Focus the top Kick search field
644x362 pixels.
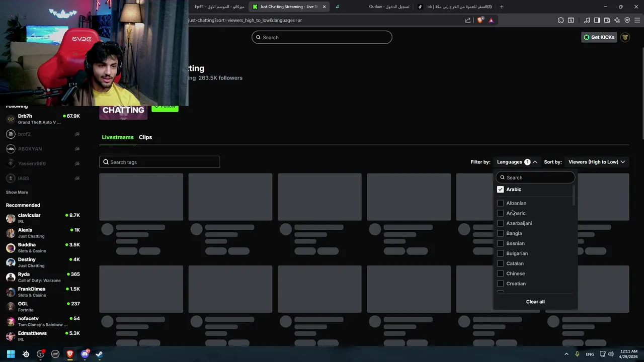click(322, 37)
